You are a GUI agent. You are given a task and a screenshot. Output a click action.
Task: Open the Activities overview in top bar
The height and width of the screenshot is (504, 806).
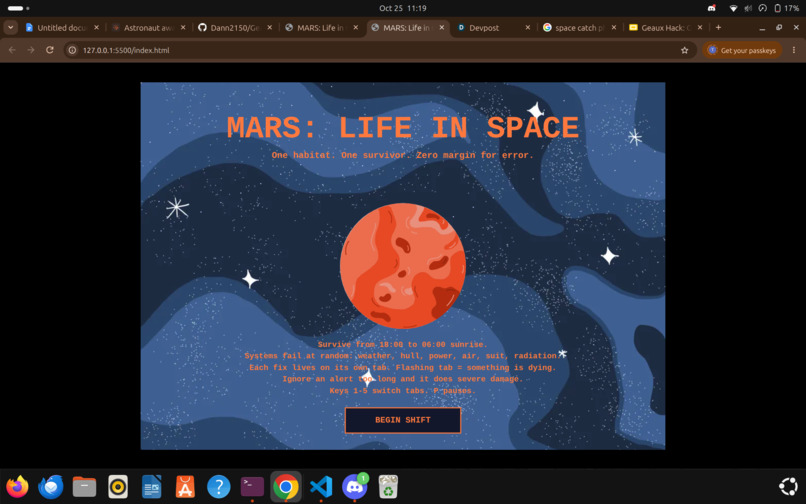[19, 8]
